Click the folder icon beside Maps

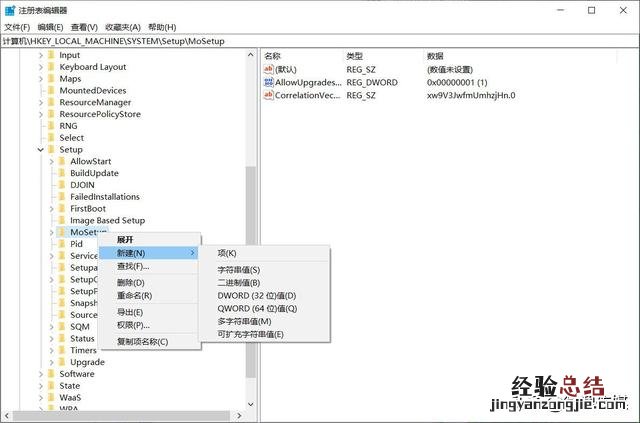tap(51, 79)
